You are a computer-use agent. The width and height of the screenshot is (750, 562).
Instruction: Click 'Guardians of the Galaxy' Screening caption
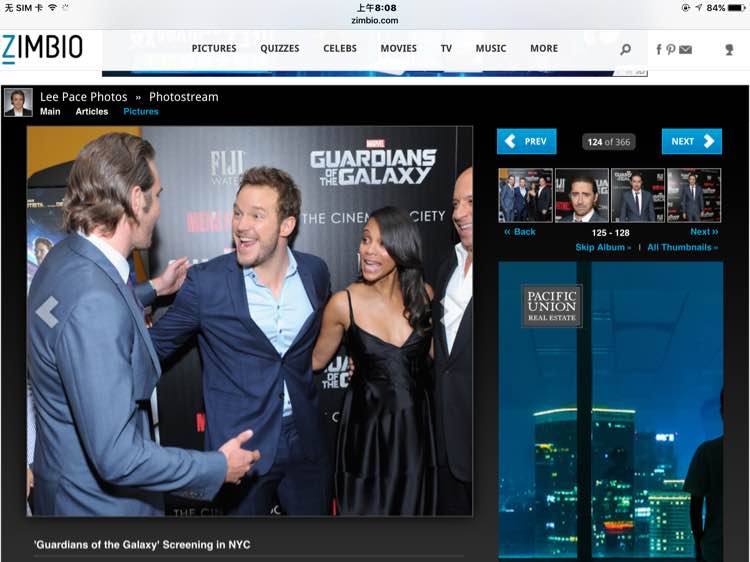click(x=142, y=545)
